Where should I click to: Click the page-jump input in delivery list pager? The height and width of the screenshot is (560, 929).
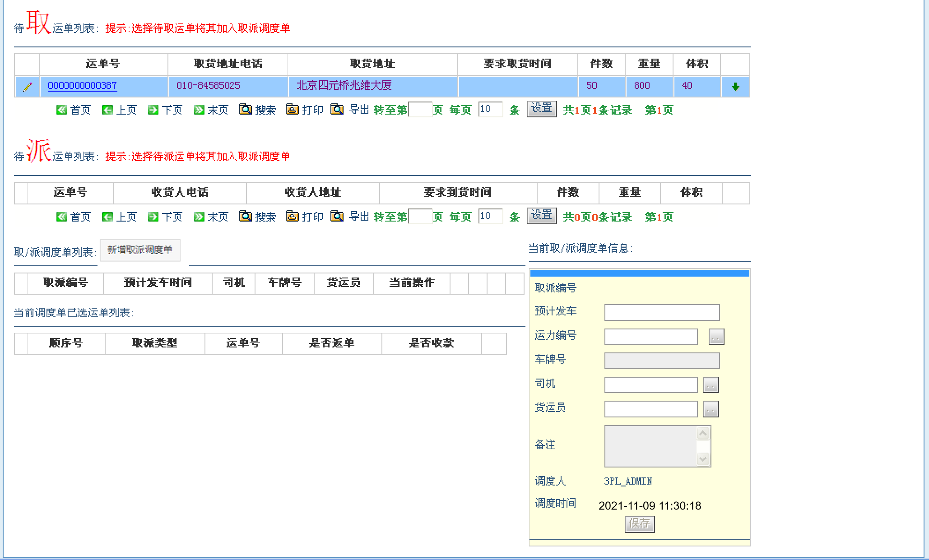tap(420, 216)
